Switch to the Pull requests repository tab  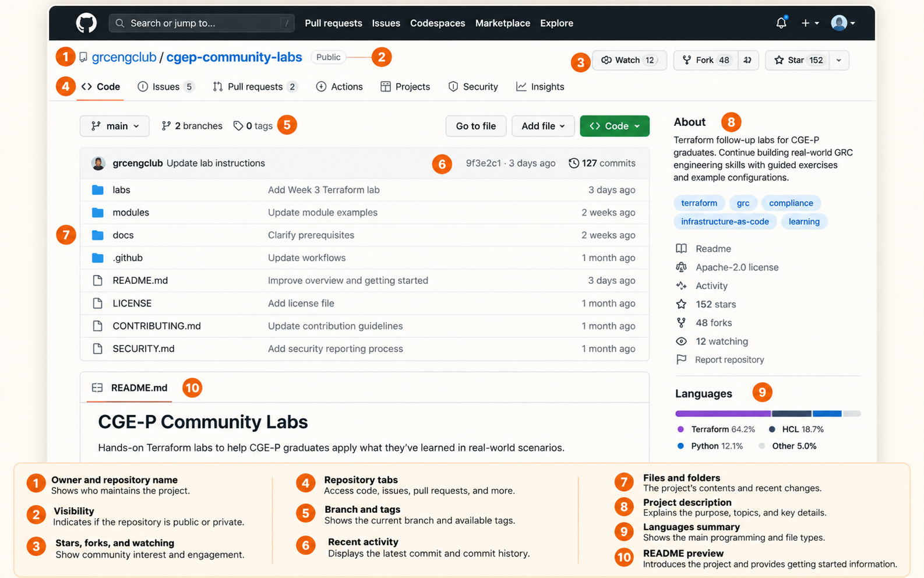255,87
